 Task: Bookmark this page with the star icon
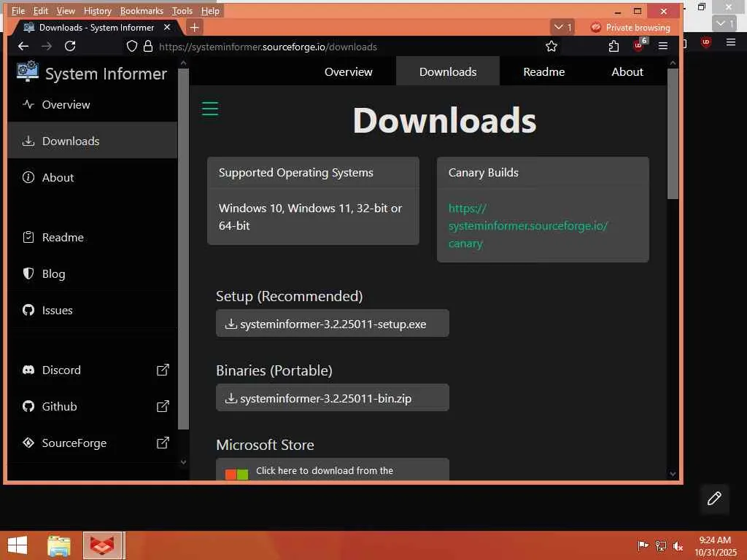551,46
